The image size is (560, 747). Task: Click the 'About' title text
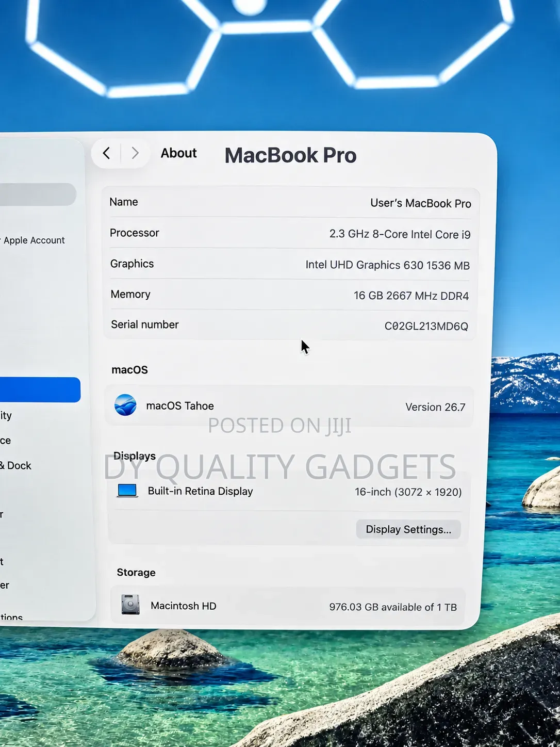coord(179,153)
